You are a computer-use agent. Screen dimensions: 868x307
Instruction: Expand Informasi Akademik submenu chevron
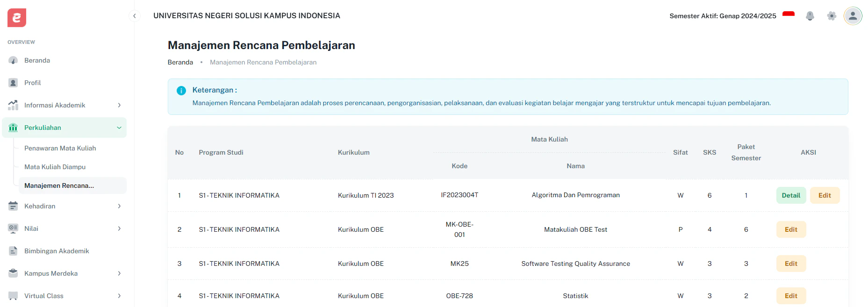click(x=119, y=105)
